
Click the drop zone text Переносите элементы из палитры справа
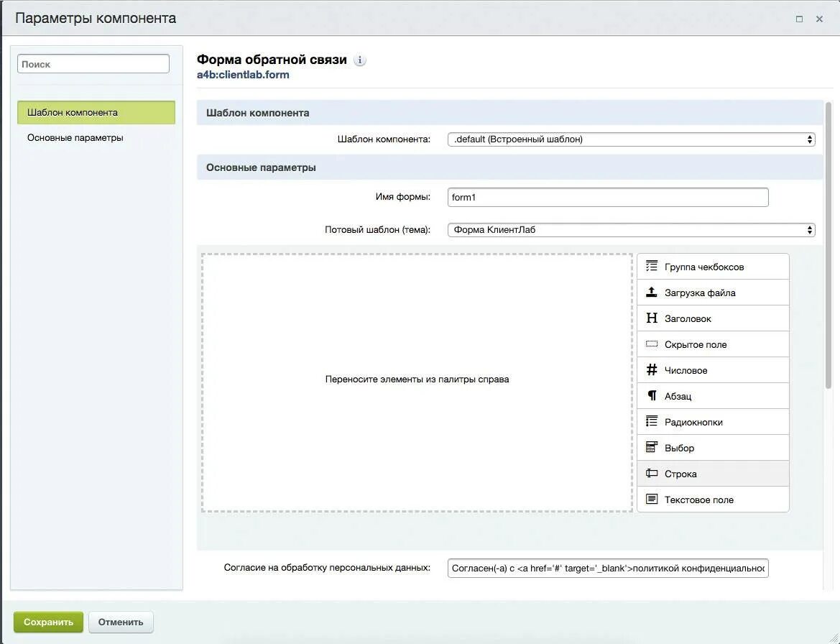pos(417,379)
